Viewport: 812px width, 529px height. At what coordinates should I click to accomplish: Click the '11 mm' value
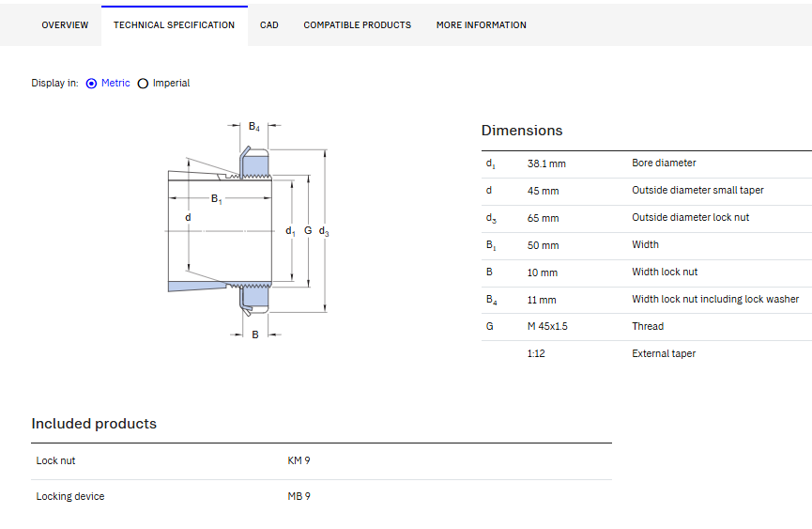pyautogui.click(x=542, y=300)
